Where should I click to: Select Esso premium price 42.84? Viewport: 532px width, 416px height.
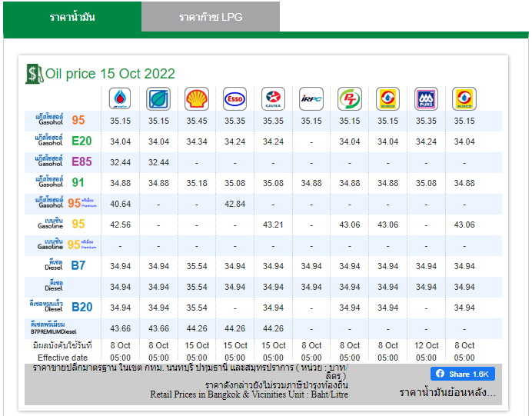pyautogui.click(x=234, y=204)
